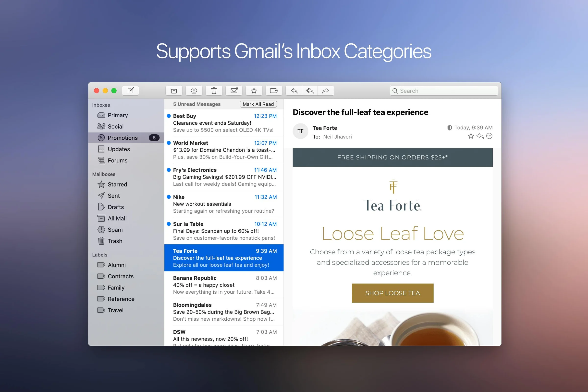Star the message from the toolbar
The image size is (588, 392).
(x=254, y=91)
